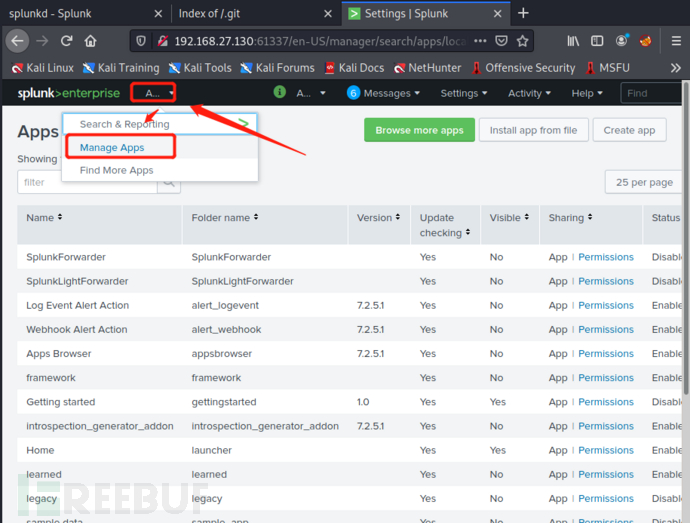Click the browser forward arrow

point(42,41)
